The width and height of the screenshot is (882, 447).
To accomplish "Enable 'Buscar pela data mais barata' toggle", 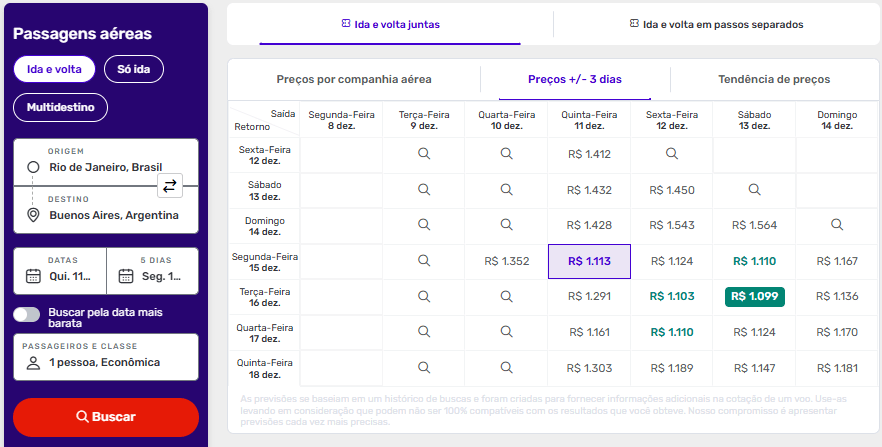I will click(27, 315).
